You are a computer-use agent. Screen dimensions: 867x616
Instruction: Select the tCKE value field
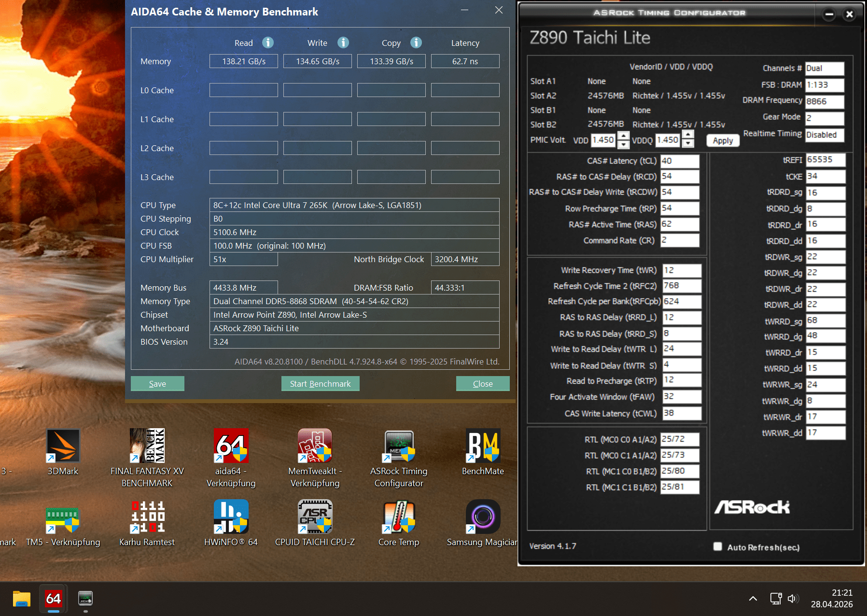pyautogui.click(x=825, y=176)
